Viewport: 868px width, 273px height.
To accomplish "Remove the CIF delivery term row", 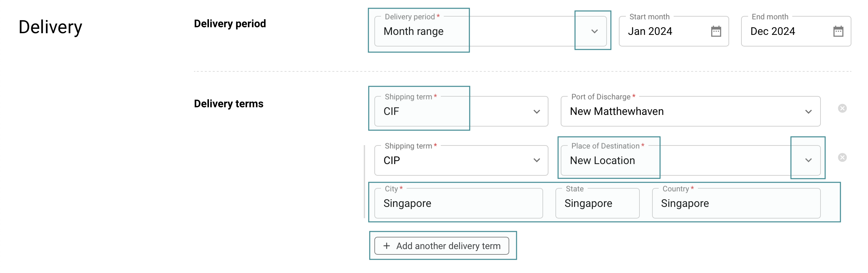I will [x=842, y=108].
